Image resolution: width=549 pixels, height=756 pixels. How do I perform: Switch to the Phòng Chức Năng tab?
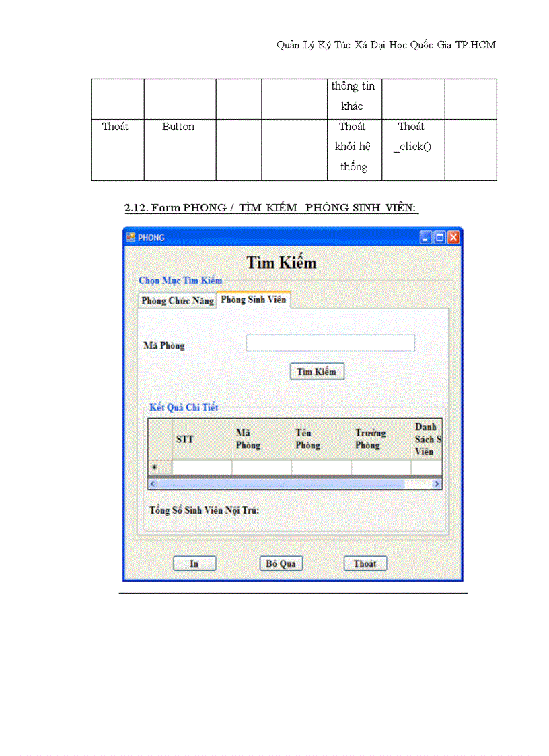pos(177,300)
